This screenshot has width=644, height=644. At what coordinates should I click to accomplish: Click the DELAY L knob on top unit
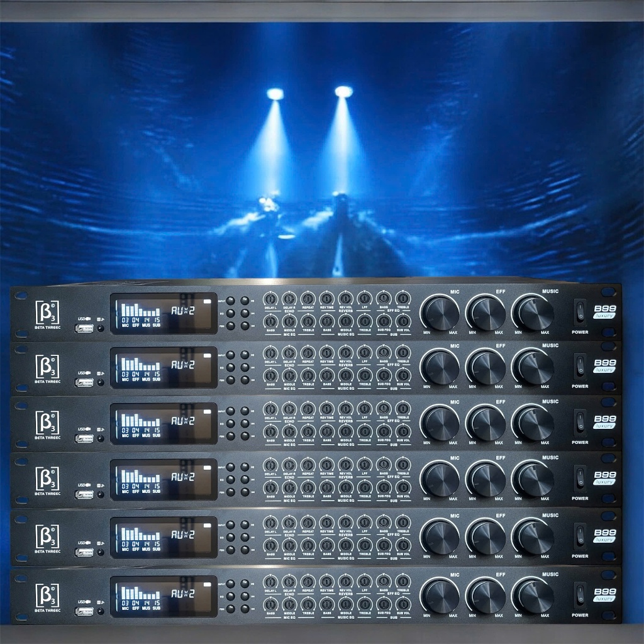pyautogui.click(x=270, y=299)
